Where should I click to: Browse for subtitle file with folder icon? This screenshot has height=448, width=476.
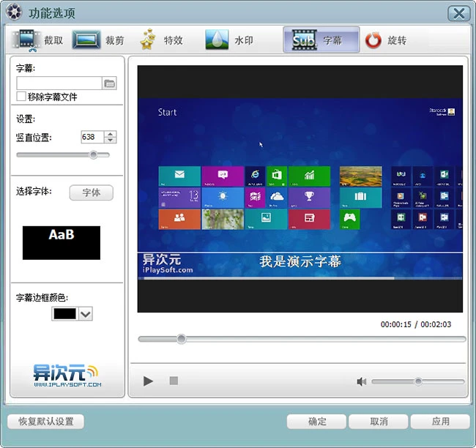110,83
